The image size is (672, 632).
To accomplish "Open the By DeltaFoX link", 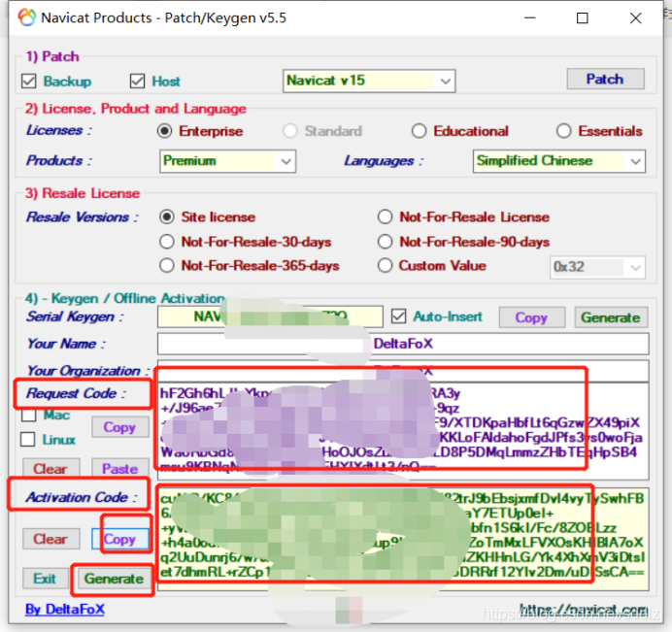I will point(65,609).
